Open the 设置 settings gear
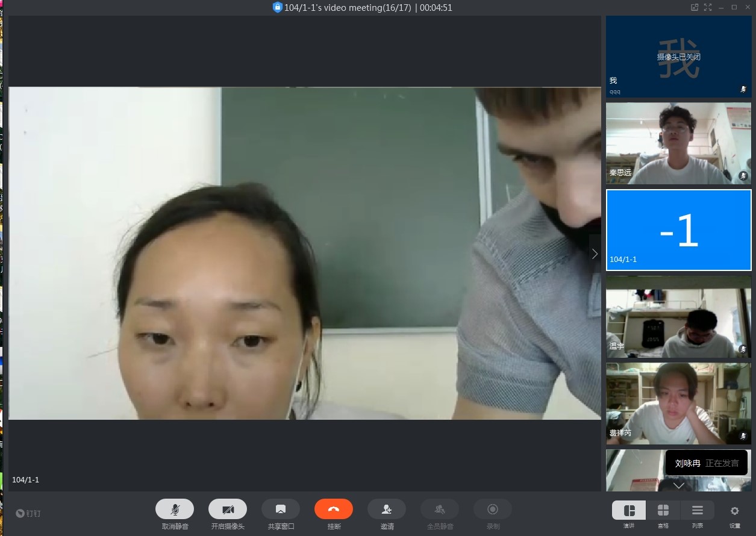 tap(734, 511)
